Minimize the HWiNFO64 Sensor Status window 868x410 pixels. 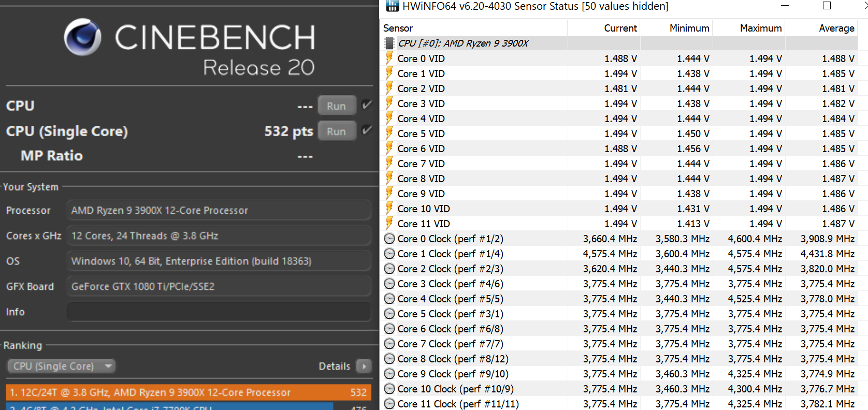(785, 6)
